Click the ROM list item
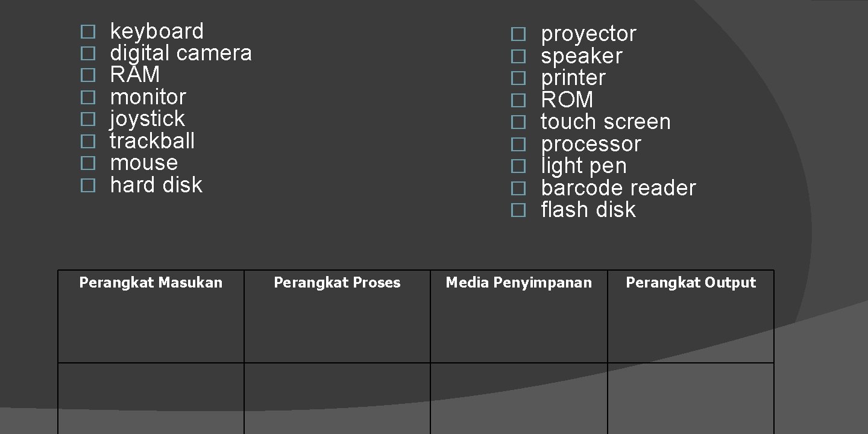This screenshot has height=434, width=868. [x=567, y=100]
